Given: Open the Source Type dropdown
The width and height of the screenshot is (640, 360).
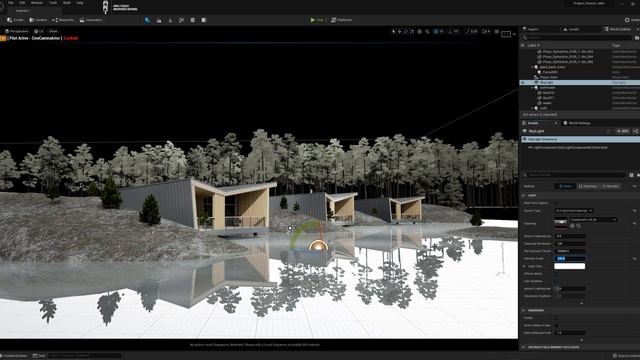Looking at the screenshot, I should pos(573,211).
